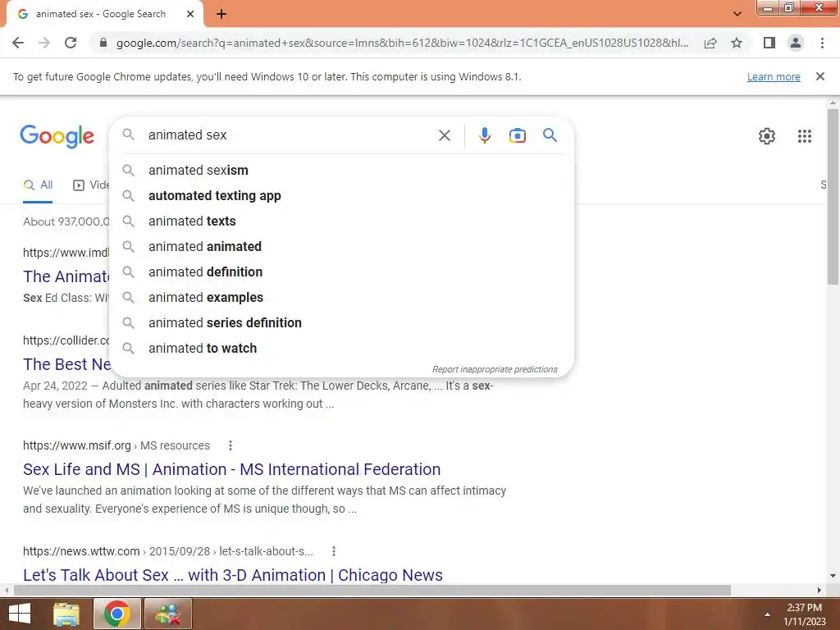The width and height of the screenshot is (840, 630).
Task: Click the horizontal scrollbar right arrow
Action: pyautogui.click(x=819, y=590)
